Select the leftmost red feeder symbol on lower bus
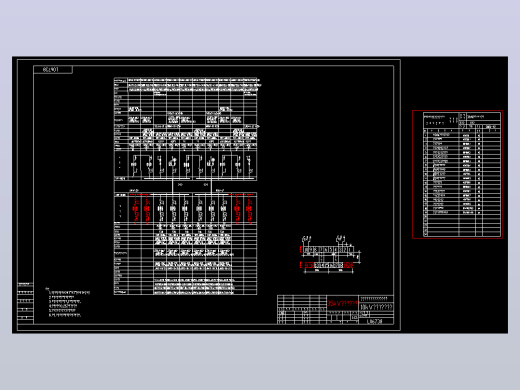Viewport: 520px width, 390px height. click(135, 209)
